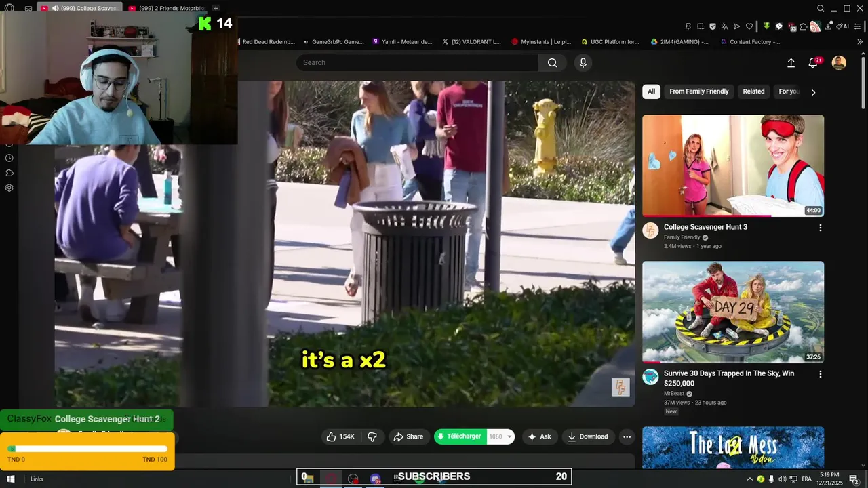Open the account avatar menu

tap(839, 63)
